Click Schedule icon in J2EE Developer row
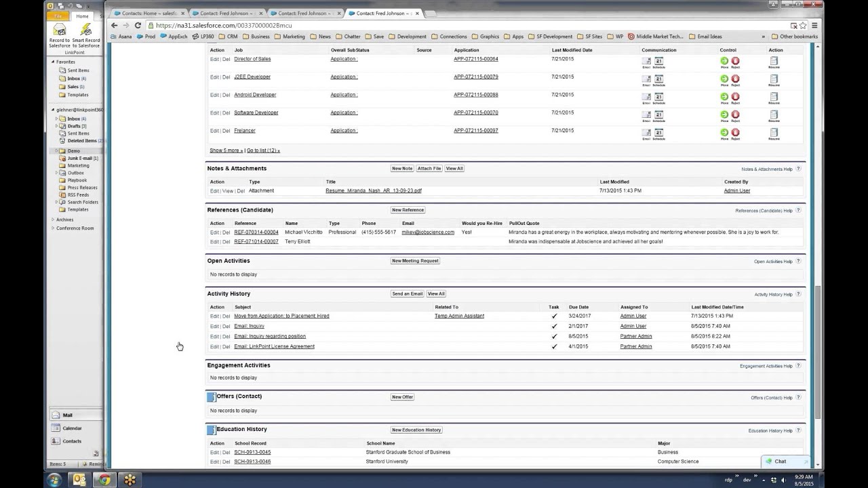The height and width of the screenshot is (488, 868). click(658, 79)
